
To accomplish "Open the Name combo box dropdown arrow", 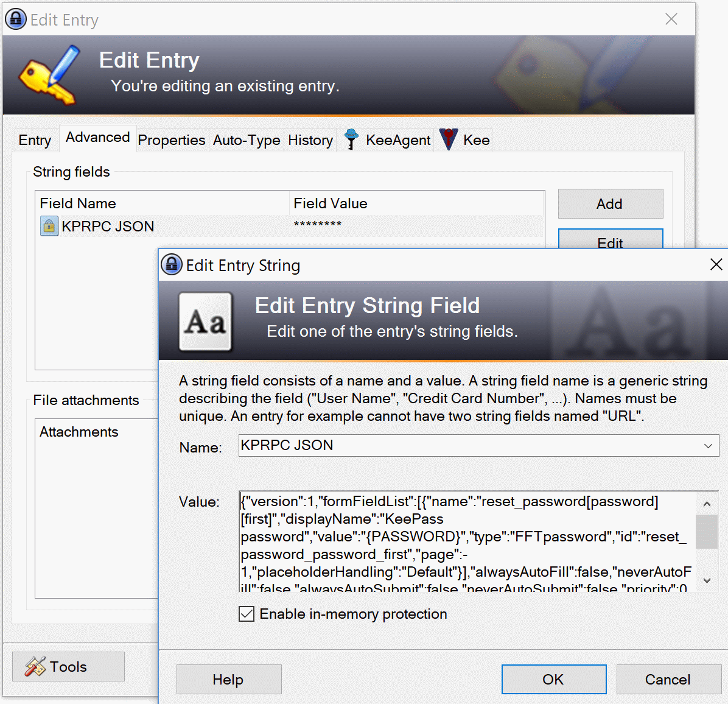I will tap(708, 446).
